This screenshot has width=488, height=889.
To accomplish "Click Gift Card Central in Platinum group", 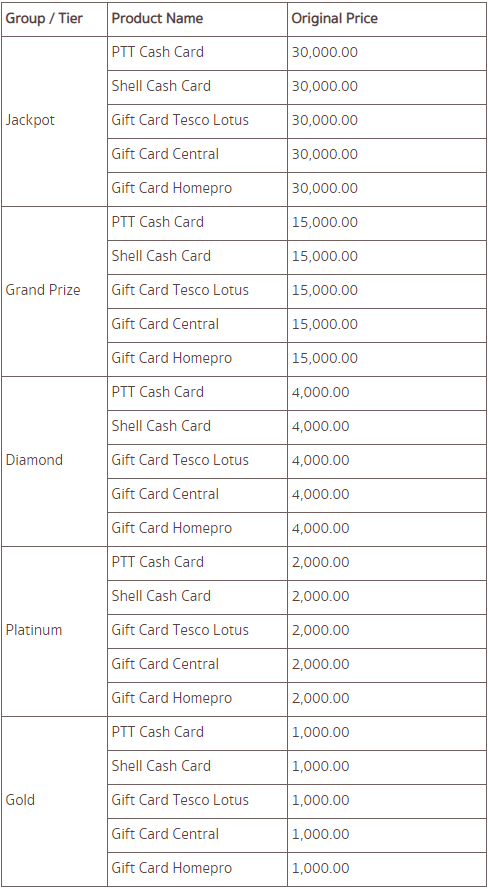I will 165,664.
